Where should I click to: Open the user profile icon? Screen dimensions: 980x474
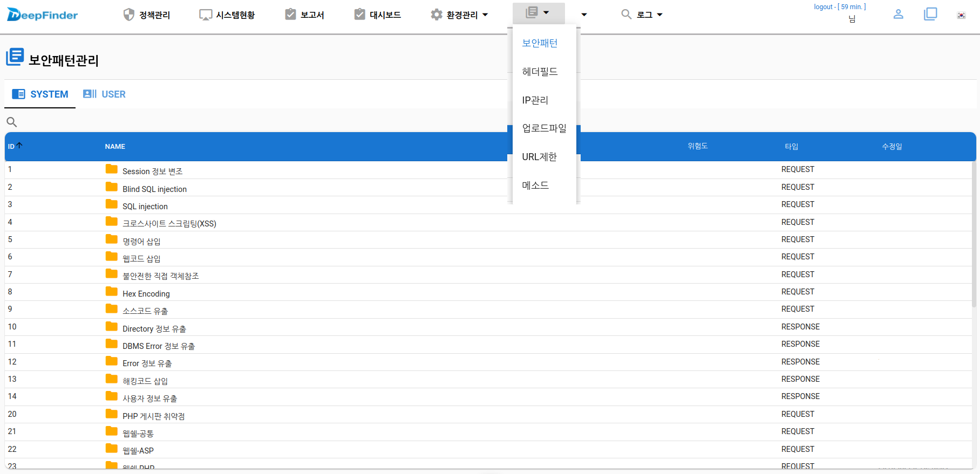[x=898, y=14]
